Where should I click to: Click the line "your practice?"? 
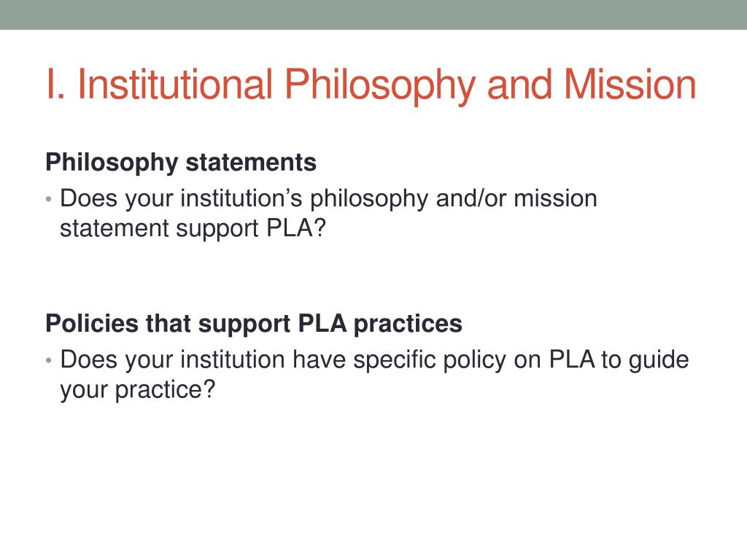click(138, 390)
